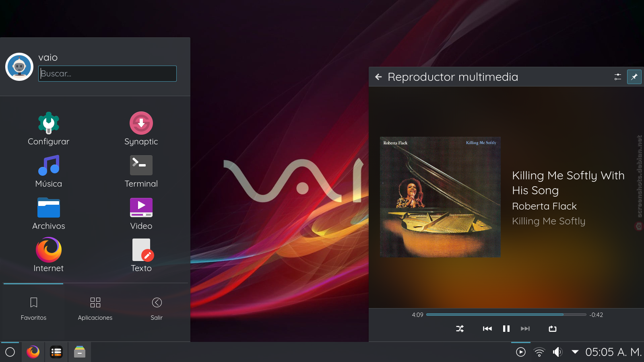Switch to Favoritos tab
Image resolution: width=644 pixels, height=362 pixels.
pos(33,309)
